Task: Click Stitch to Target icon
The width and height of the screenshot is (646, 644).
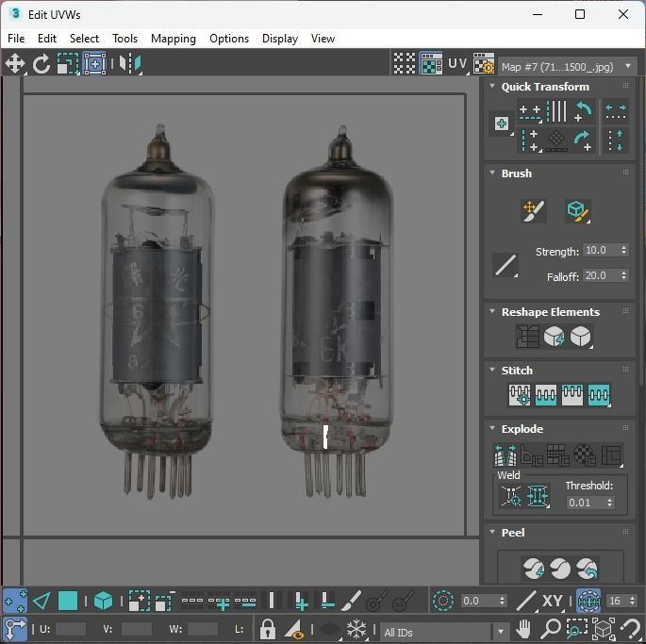Action: click(x=519, y=395)
